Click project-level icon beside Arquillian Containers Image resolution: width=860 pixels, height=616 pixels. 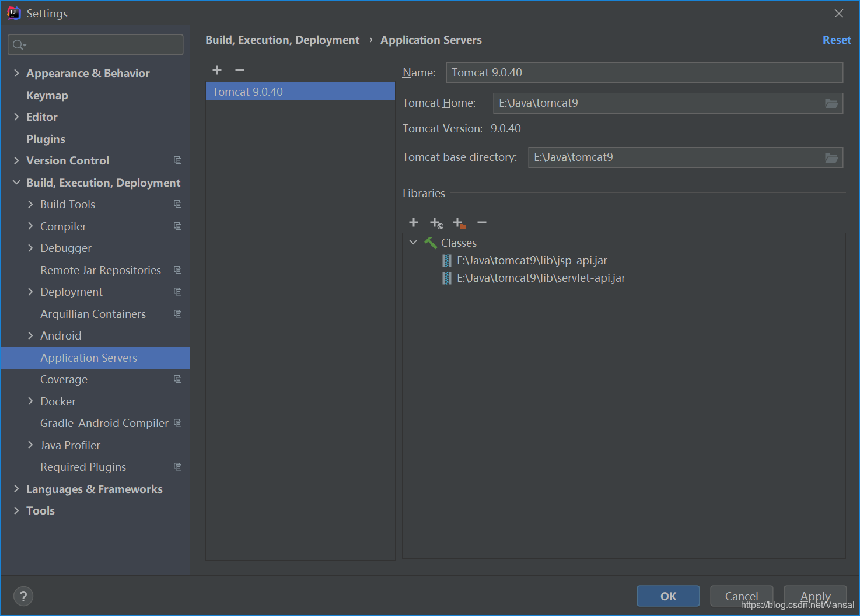178,314
